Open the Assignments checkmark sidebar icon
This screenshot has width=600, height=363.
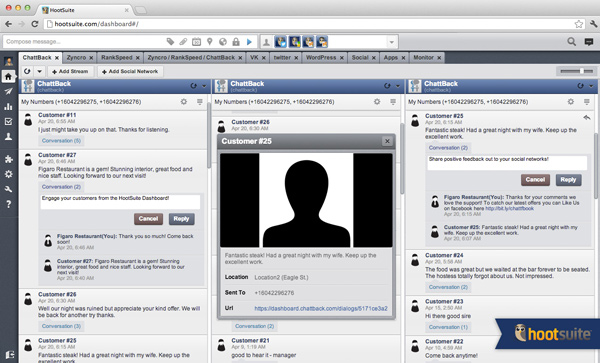point(8,122)
